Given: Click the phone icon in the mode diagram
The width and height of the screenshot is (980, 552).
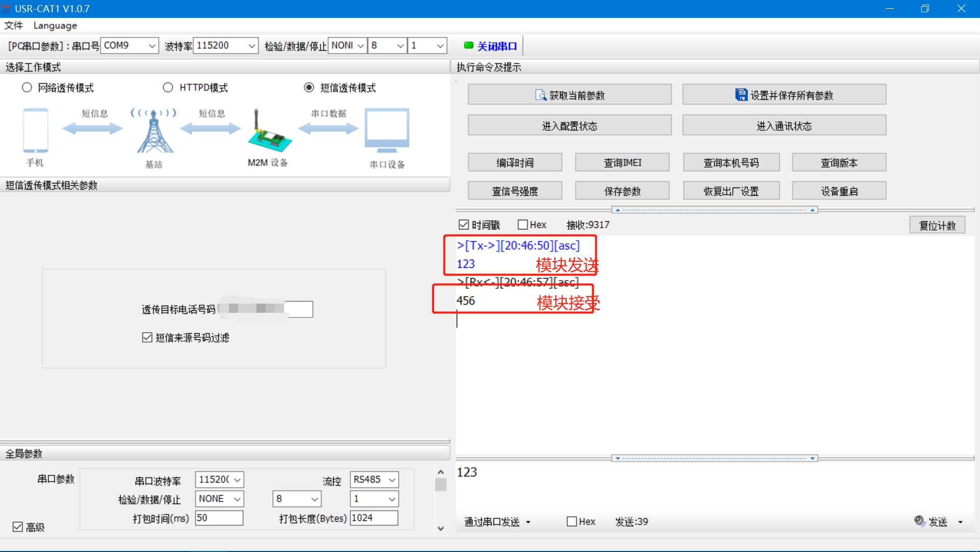Looking at the screenshot, I should point(35,130).
